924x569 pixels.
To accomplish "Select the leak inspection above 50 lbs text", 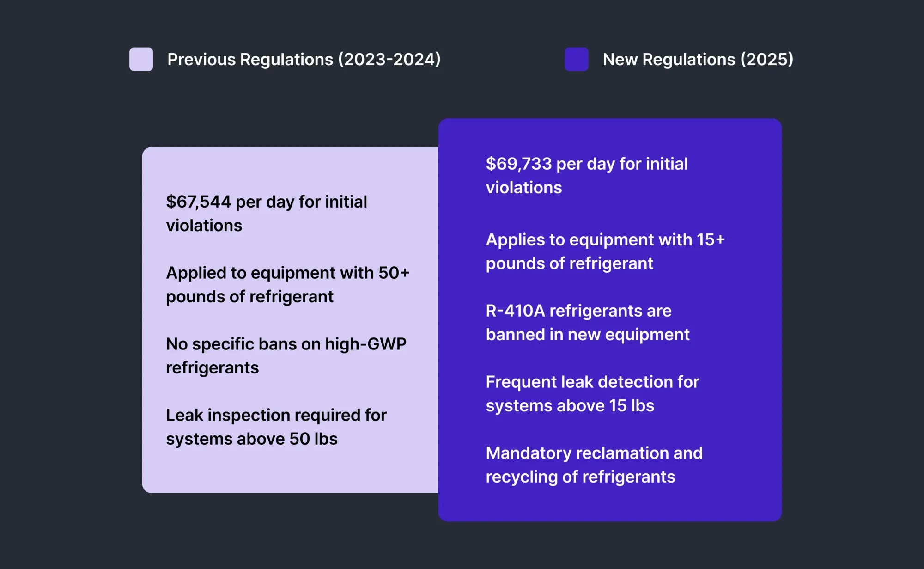I will click(276, 427).
